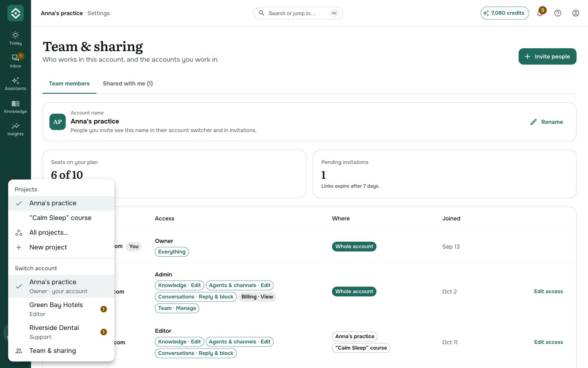Open the help question-mark icon
The width and height of the screenshot is (588, 368).
[558, 13]
